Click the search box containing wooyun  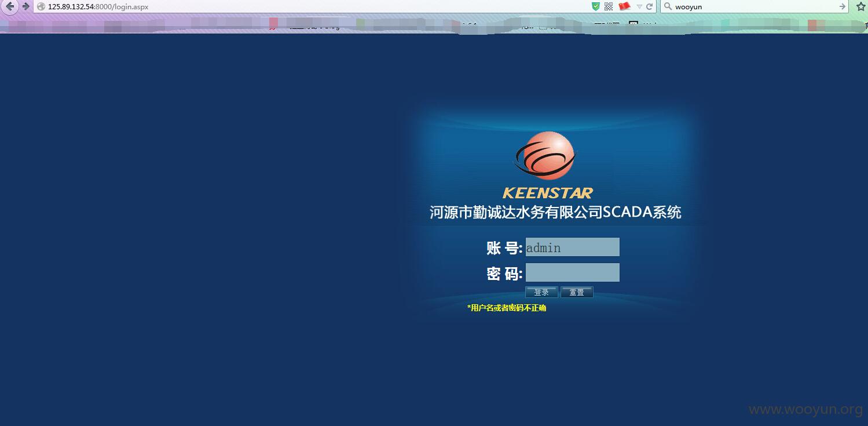coord(755,7)
